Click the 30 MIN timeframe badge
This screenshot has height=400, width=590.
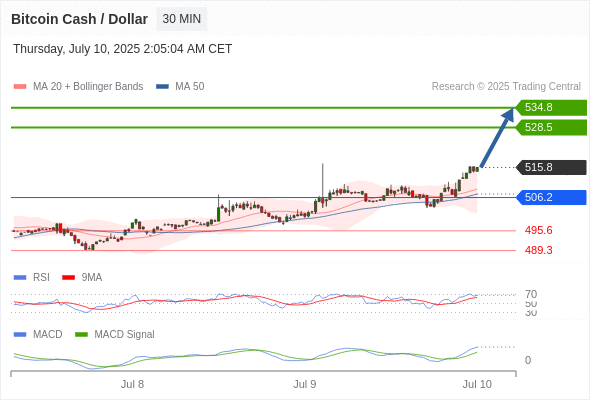pyautogui.click(x=182, y=19)
